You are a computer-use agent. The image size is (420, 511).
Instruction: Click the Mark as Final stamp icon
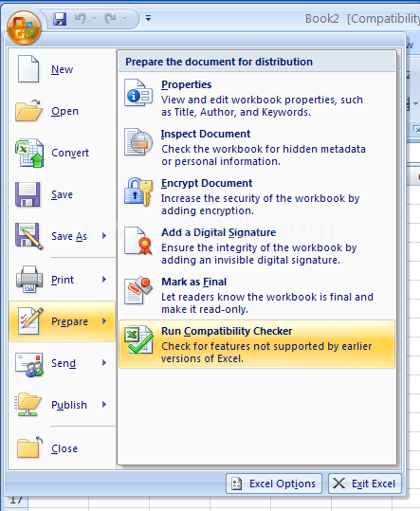click(x=138, y=290)
